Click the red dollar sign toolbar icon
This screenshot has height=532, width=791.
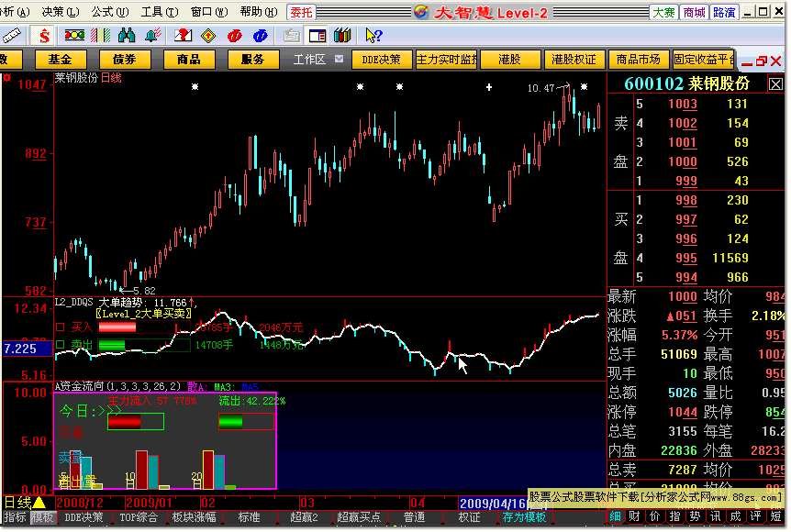coord(44,36)
